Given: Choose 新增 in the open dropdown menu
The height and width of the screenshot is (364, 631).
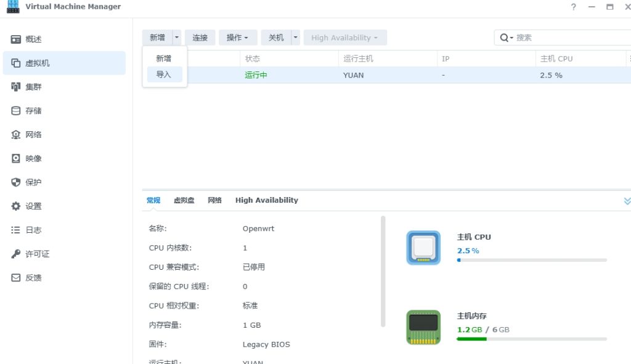Looking at the screenshot, I should [164, 59].
